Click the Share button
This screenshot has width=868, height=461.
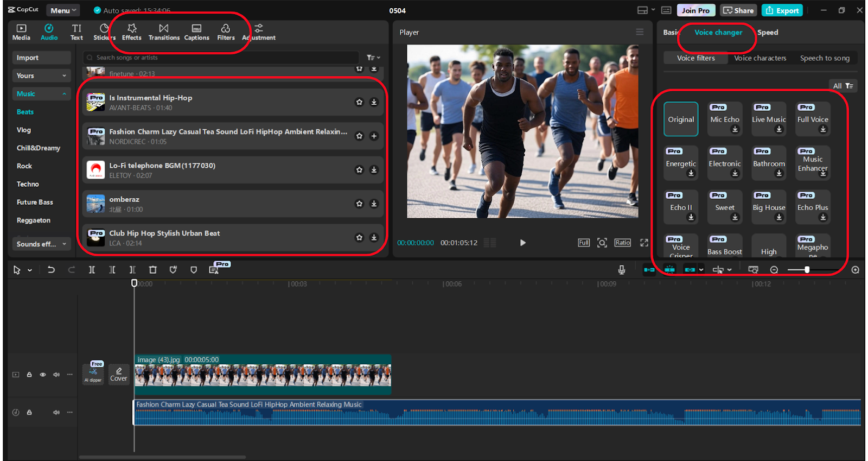click(738, 10)
